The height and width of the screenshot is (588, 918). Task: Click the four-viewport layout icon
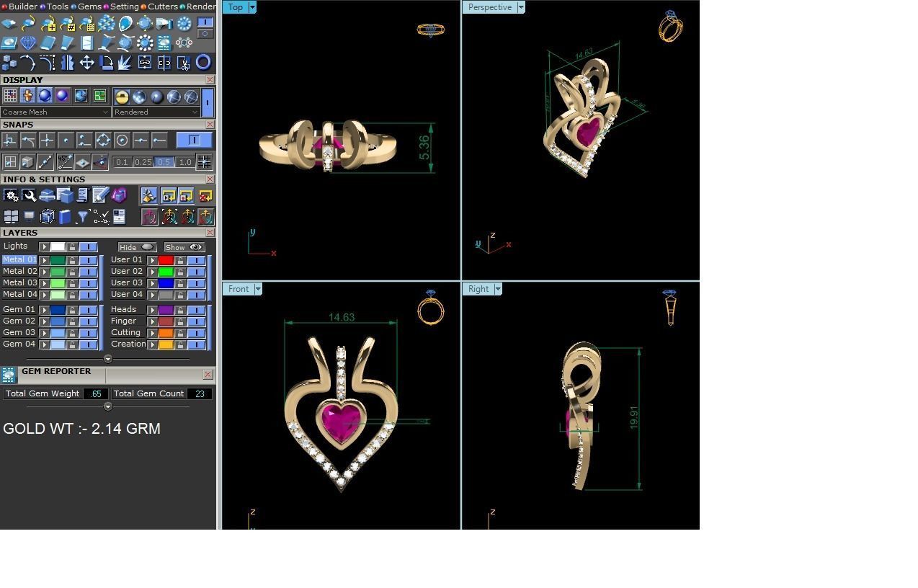point(11,216)
